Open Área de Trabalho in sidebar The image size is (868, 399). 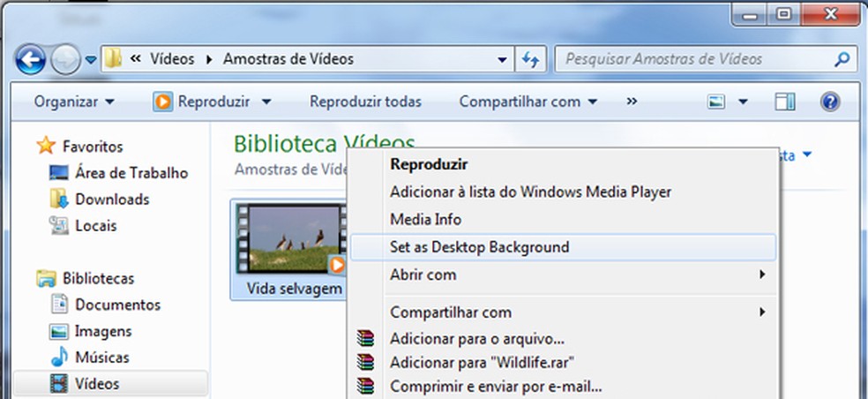pyautogui.click(x=131, y=173)
